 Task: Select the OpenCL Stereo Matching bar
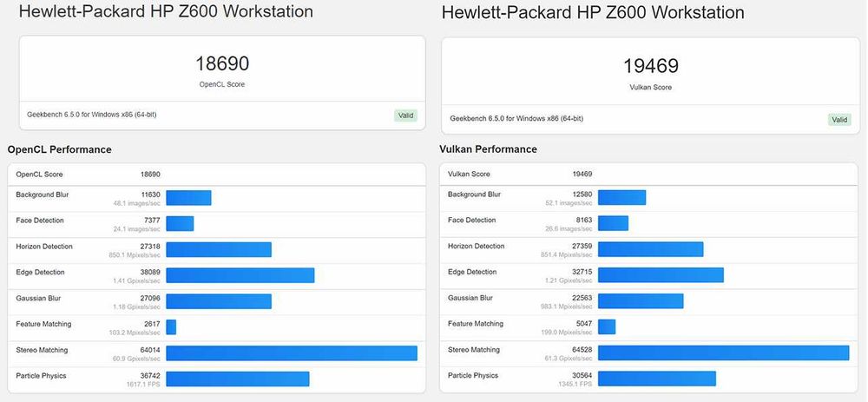click(x=292, y=353)
